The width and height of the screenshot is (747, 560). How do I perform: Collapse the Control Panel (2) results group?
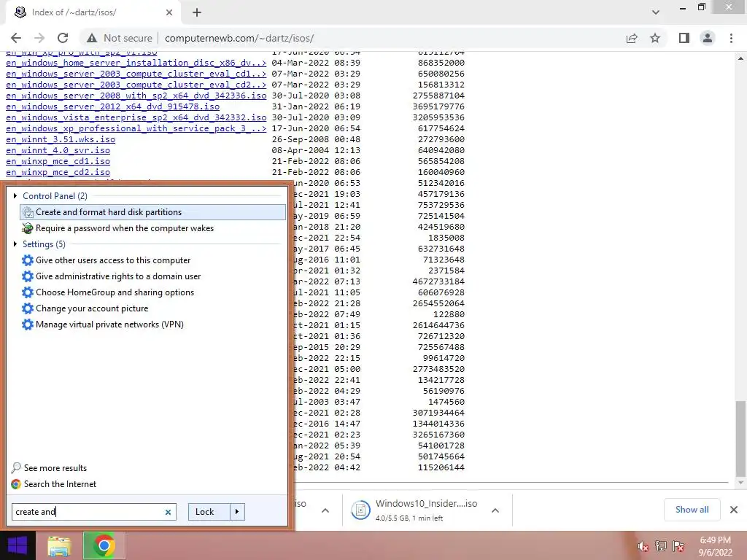pyautogui.click(x=15, y=195)
